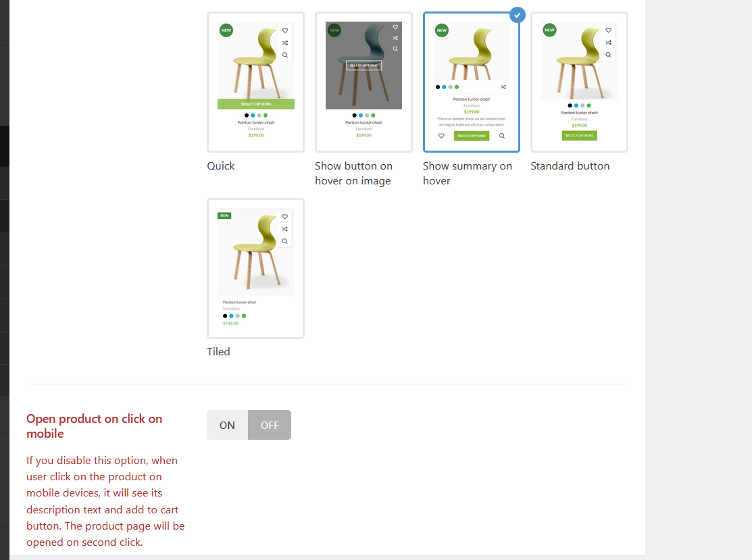Select the Quick hover style thumbnail

pos(255,82)
